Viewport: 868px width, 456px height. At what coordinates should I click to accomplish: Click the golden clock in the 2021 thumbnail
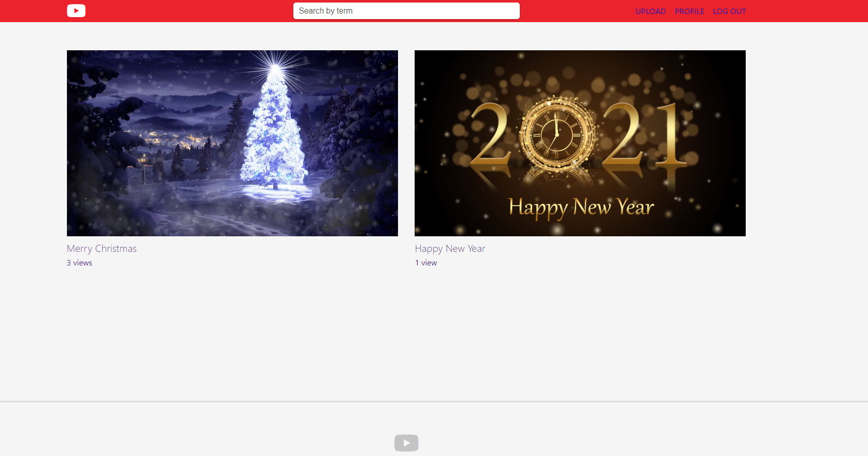coord(556,133)
